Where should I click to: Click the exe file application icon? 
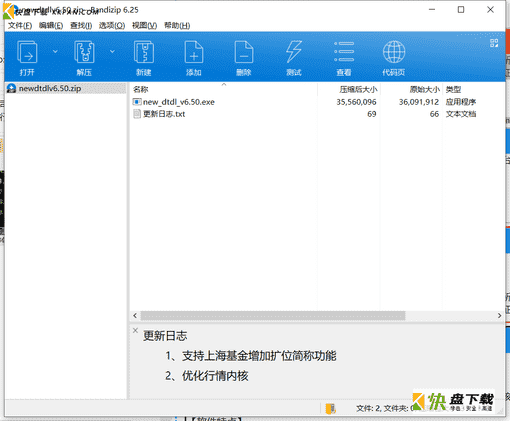(x=137, y=102)
